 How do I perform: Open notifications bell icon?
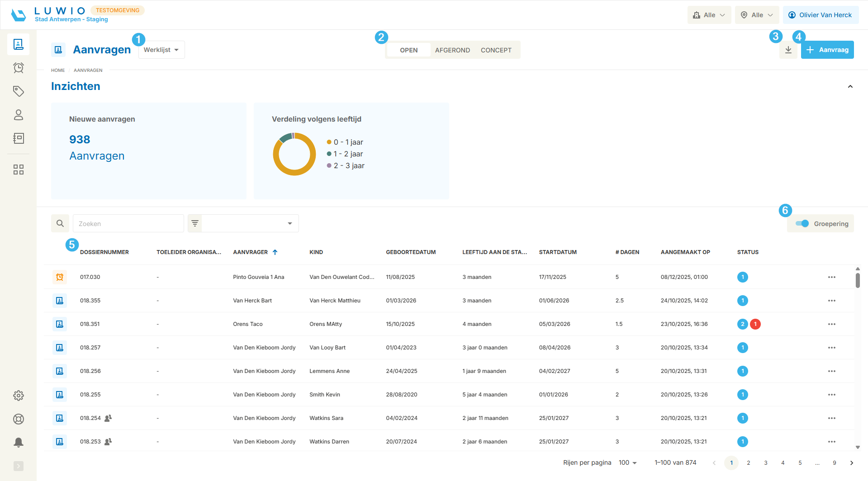coord(19,443)
